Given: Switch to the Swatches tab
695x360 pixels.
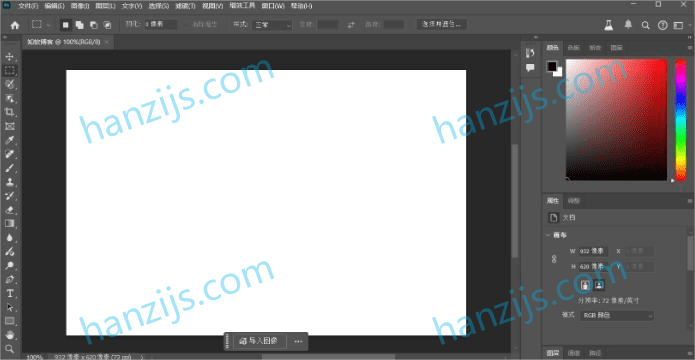Looking at the screenshot, I should tap(573, 47).
